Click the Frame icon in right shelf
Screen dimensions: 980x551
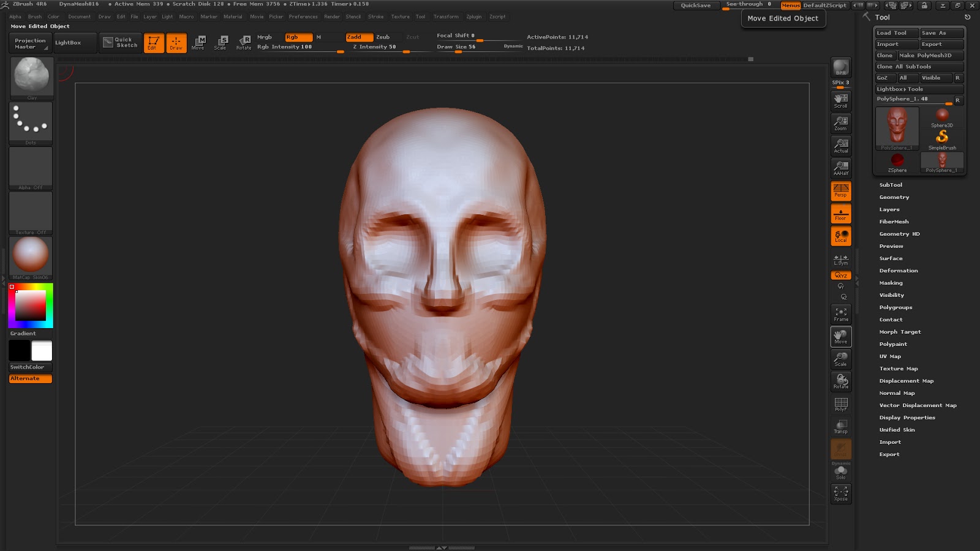click(x=841, y=315)
